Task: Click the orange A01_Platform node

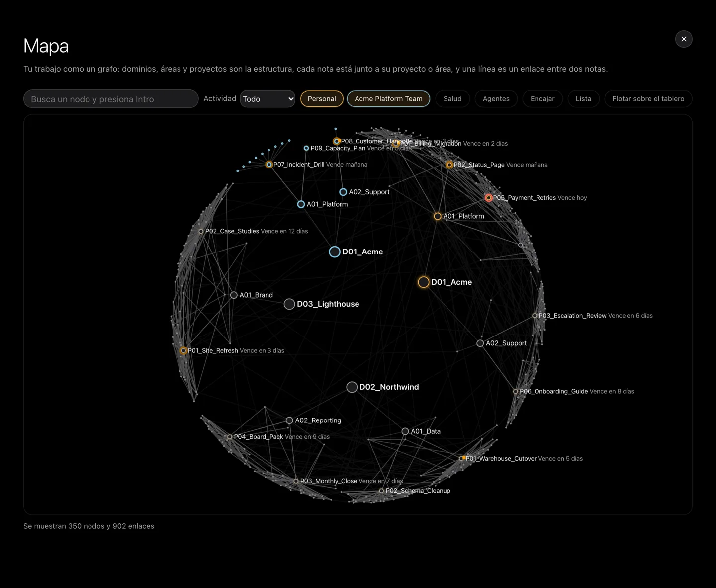Action: (x=438, y=216)
